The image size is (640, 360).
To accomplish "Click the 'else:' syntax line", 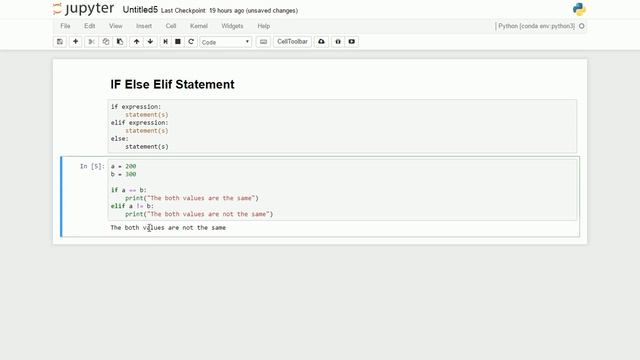I will point(119,139).
